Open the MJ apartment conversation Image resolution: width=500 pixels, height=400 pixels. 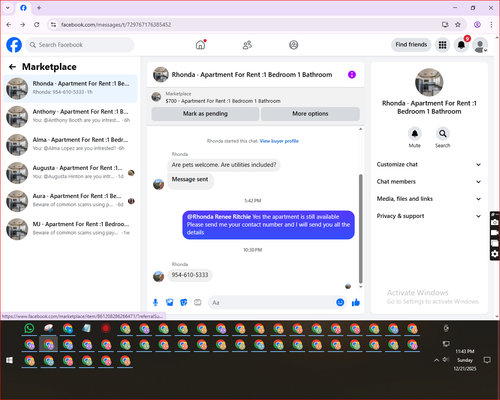coord(70,229)
